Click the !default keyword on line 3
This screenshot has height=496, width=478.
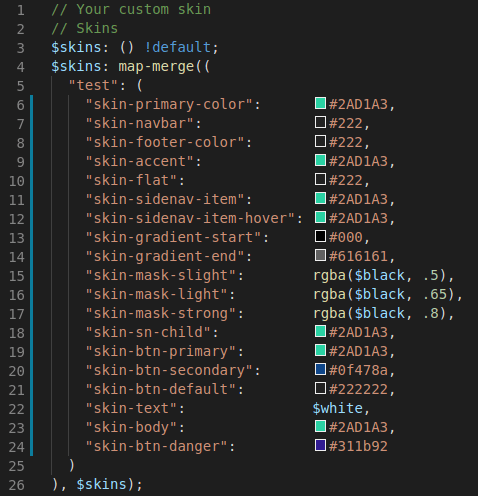click(x=178, y=47)
